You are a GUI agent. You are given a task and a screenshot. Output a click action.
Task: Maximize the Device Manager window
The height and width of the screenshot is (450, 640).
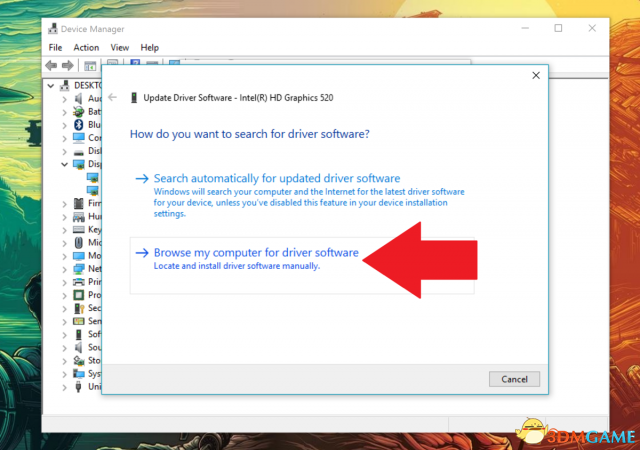coord(558,28)
